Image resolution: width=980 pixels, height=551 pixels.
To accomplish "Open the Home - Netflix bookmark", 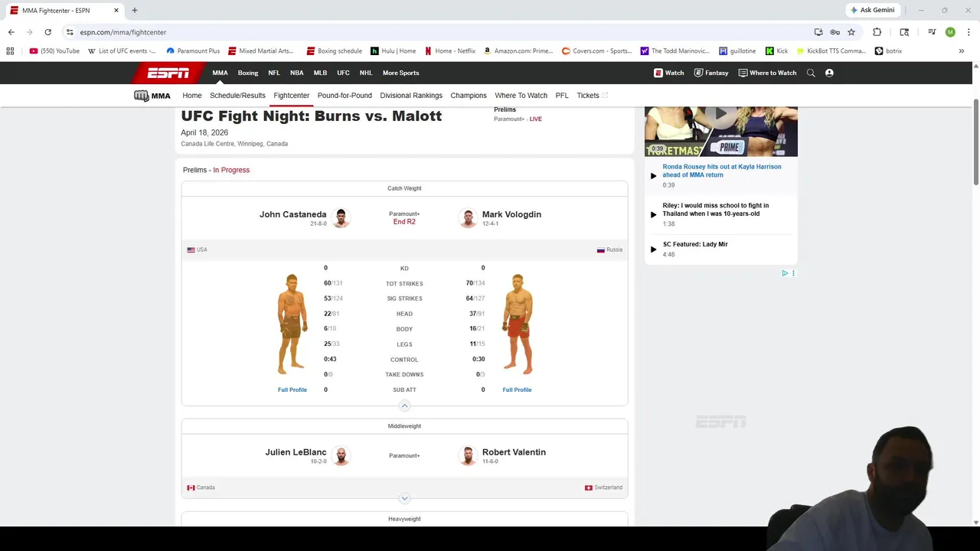I will (x=450, y=51).
